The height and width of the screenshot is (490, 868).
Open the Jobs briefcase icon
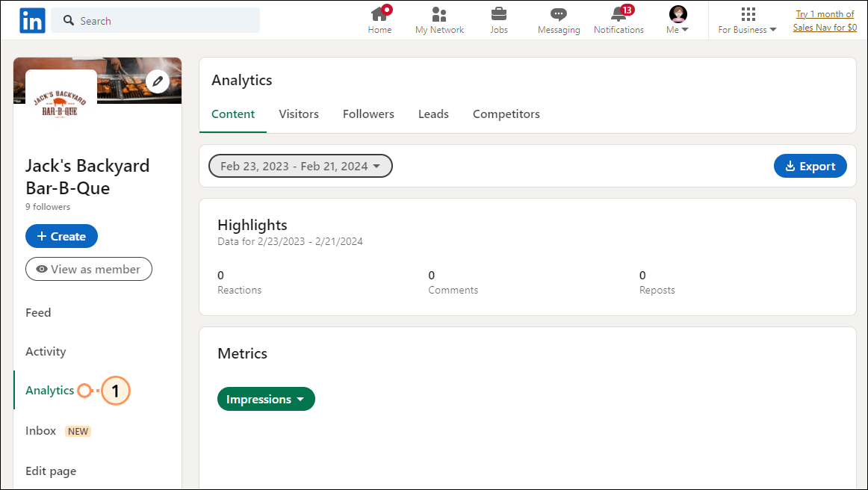499,14
